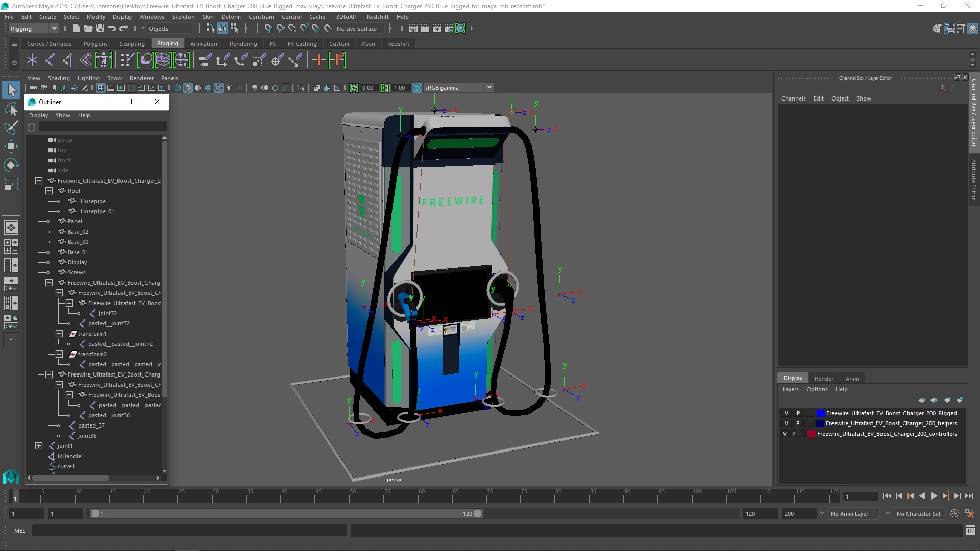This screenshot has width=980, height=551.
Task: Open the Rigging menu set dropdown
Action: coord(34,29)
